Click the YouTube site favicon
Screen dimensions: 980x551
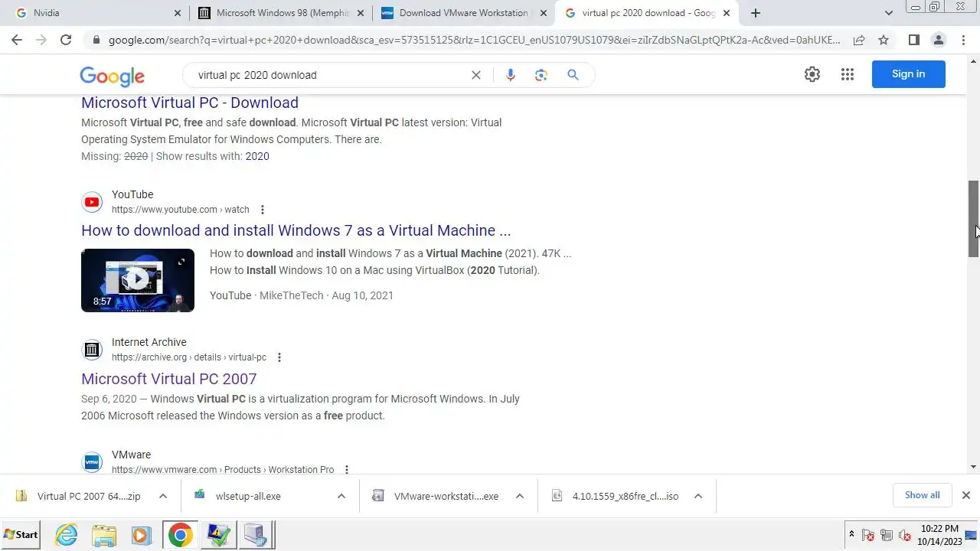(x=92, y=202)
